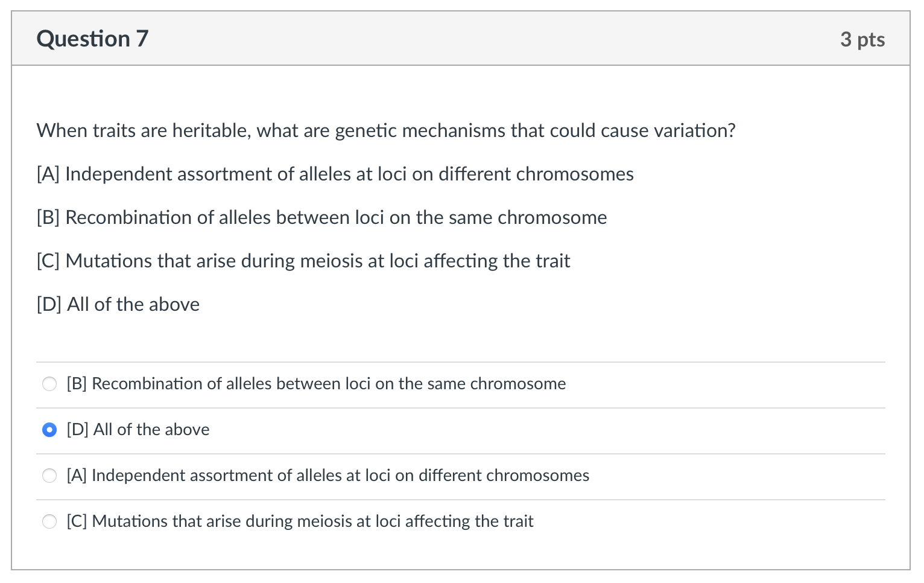
Task: Click option line [B] in question body
Action: coord(321,218)
